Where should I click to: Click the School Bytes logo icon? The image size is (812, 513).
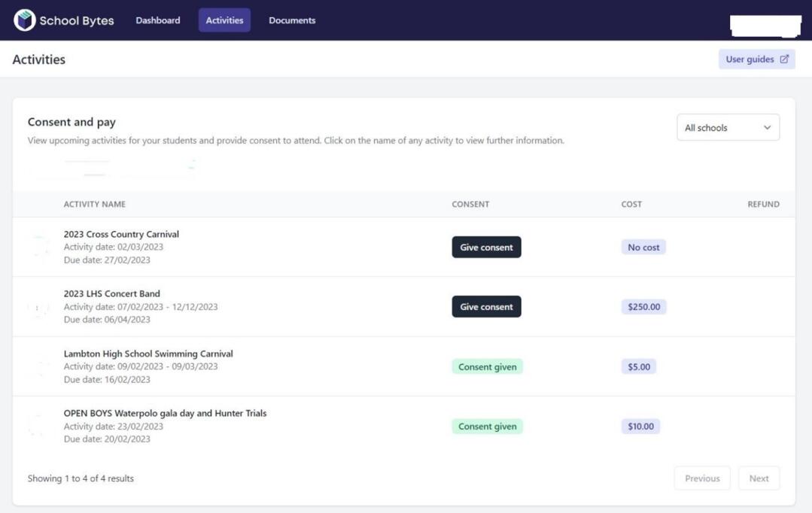24,20
